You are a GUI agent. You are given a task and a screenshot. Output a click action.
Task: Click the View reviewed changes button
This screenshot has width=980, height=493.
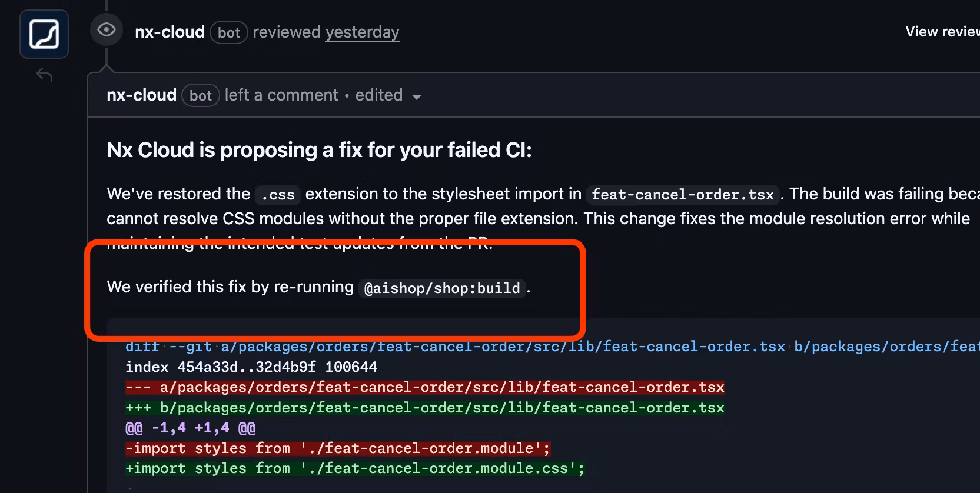click(942, 32)
